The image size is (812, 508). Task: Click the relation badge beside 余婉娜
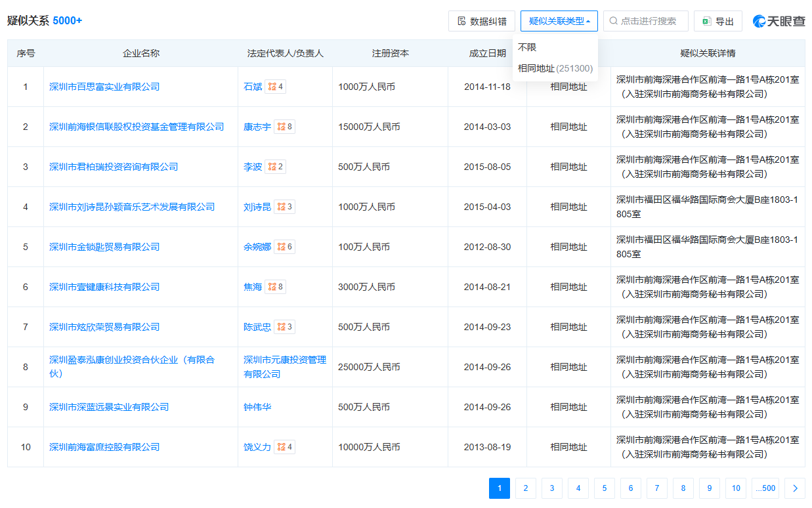click(284, 247)
